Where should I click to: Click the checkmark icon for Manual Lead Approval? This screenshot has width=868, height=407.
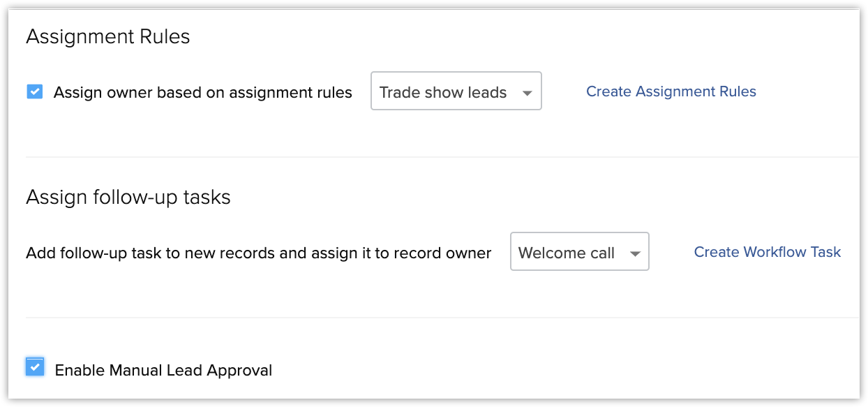click(34, 367)
